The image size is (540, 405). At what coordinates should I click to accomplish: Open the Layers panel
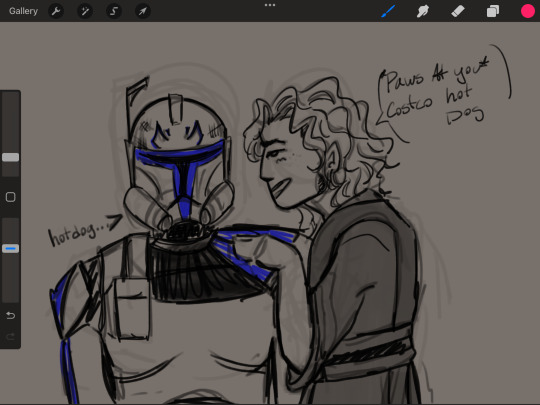pyautogui.click(x=493, y=11)
